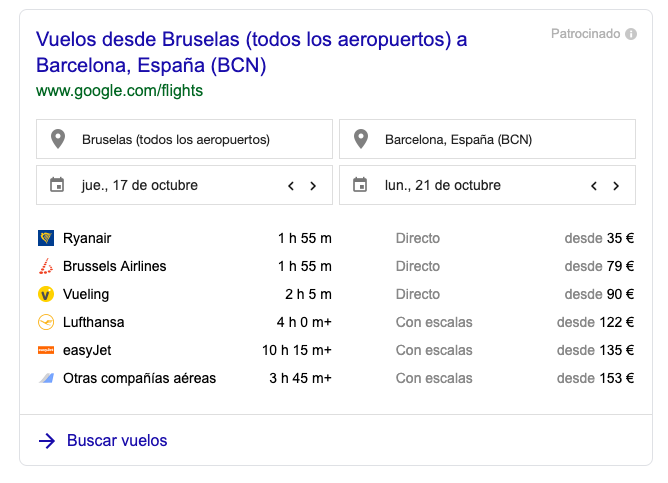This screenshot has width=668, height=483.
Task: Go to next return date
Action: [616, 186]
